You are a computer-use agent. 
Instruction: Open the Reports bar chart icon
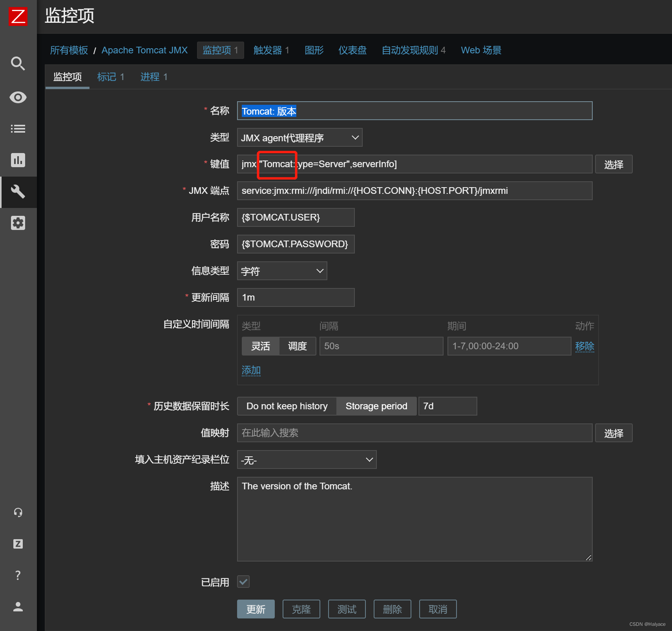click(18, 160)
